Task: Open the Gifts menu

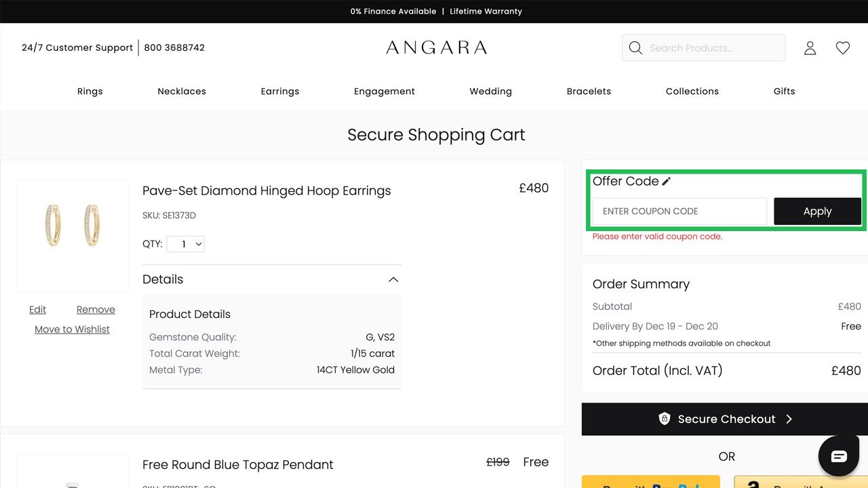Action: click(x=785, y=91)
